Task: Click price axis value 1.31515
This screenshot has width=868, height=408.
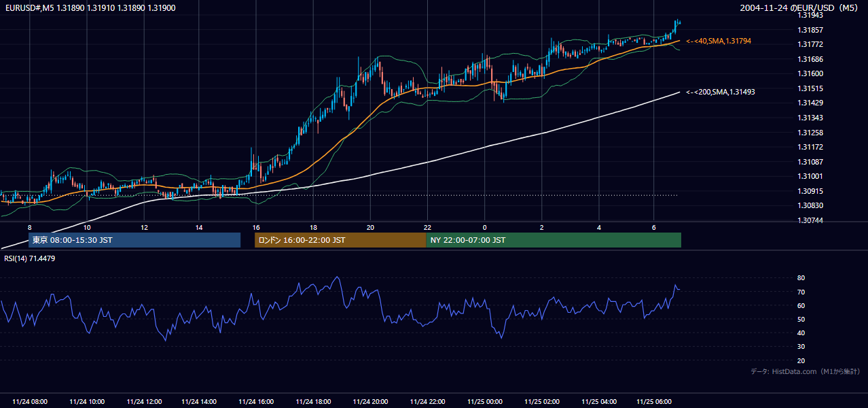Action: tap(810, 88)
